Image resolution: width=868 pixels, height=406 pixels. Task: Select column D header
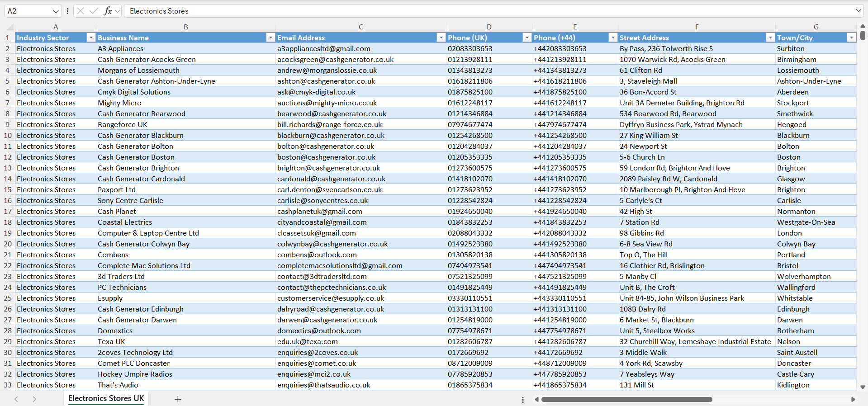[489, 27]
